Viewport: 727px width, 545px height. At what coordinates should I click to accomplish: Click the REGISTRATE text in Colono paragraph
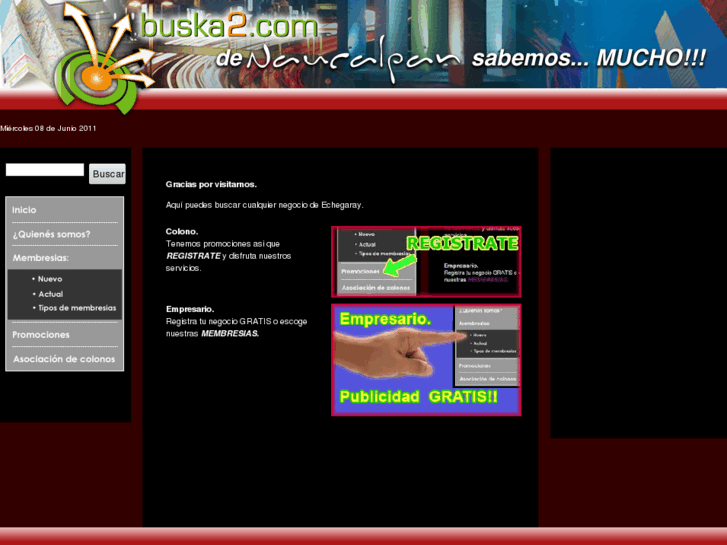[x=193, y=256]
